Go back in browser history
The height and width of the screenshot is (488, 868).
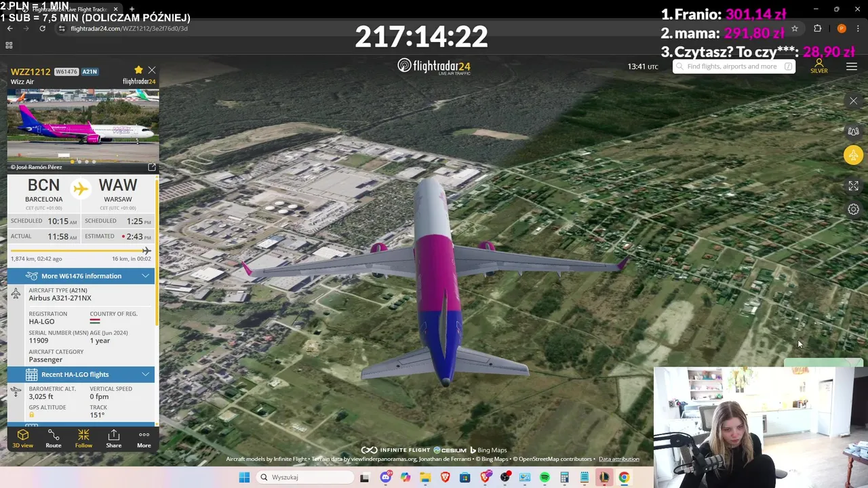[x=9, y=28]
